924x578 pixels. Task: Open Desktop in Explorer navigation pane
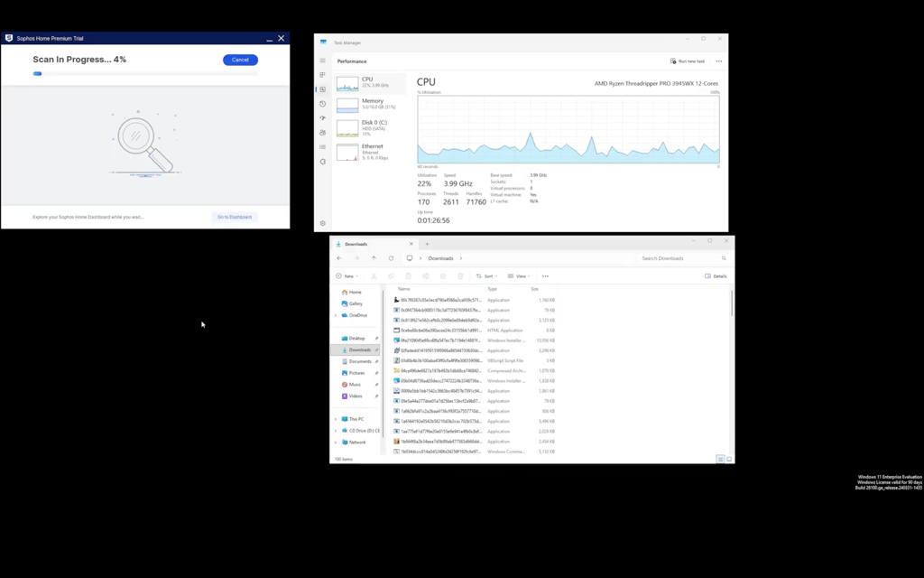356,339
